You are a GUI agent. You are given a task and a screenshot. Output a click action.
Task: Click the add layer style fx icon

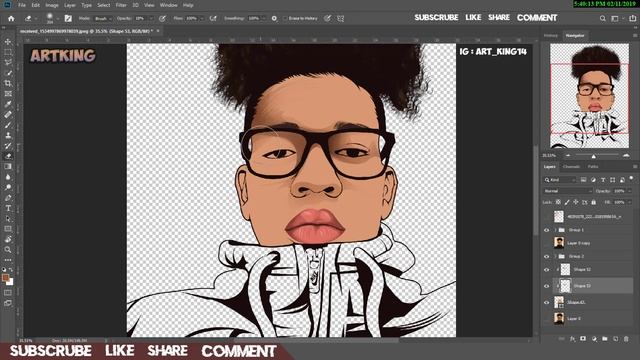(x=572, y=339)
